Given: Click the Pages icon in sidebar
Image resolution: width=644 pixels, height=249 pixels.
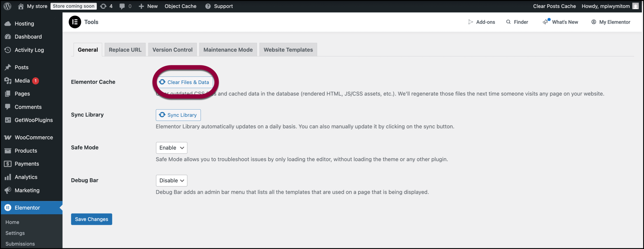Looking at the screenshot, I should point(8,94).
